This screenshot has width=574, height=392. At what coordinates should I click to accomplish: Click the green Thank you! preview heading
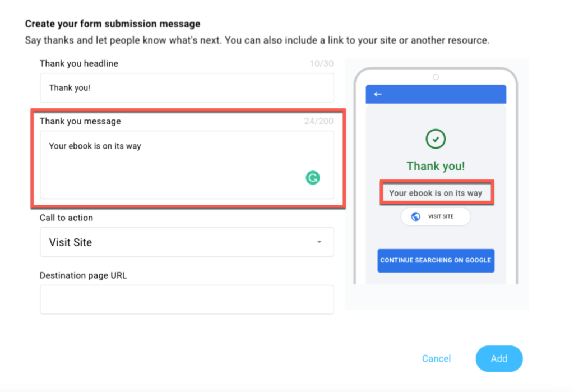(436, 166)
